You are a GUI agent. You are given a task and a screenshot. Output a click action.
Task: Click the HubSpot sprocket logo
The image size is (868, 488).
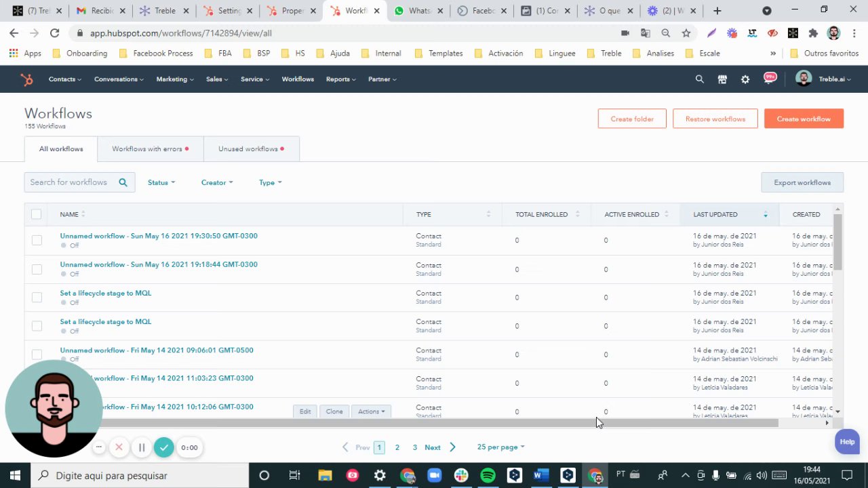pyautogui.click(x=26, y=79)
